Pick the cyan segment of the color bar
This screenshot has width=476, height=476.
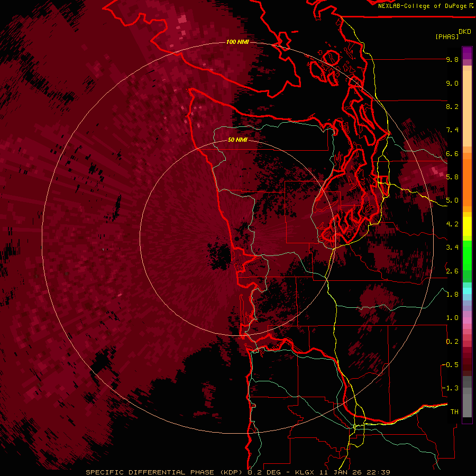[x=467, y=291]
